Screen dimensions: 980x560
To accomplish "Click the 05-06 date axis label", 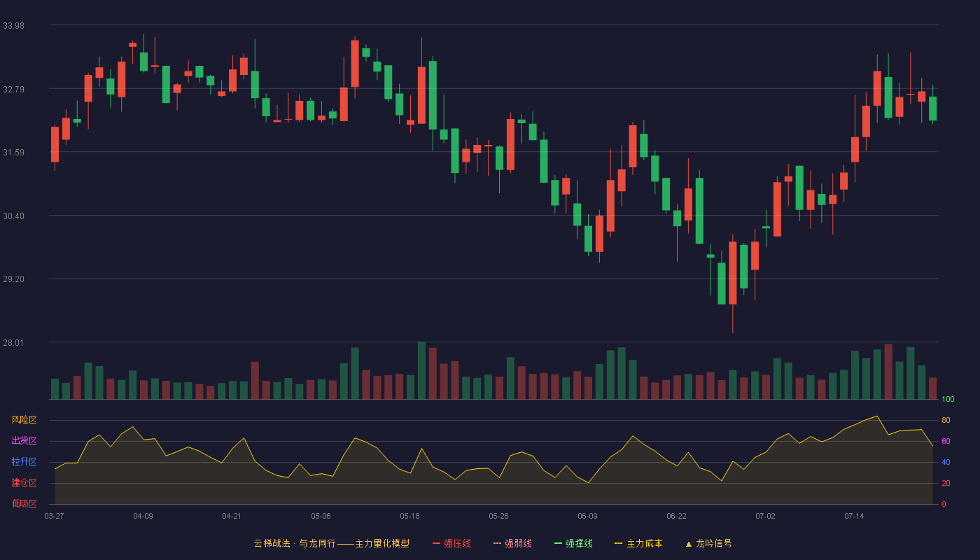I will click(321, 516).
